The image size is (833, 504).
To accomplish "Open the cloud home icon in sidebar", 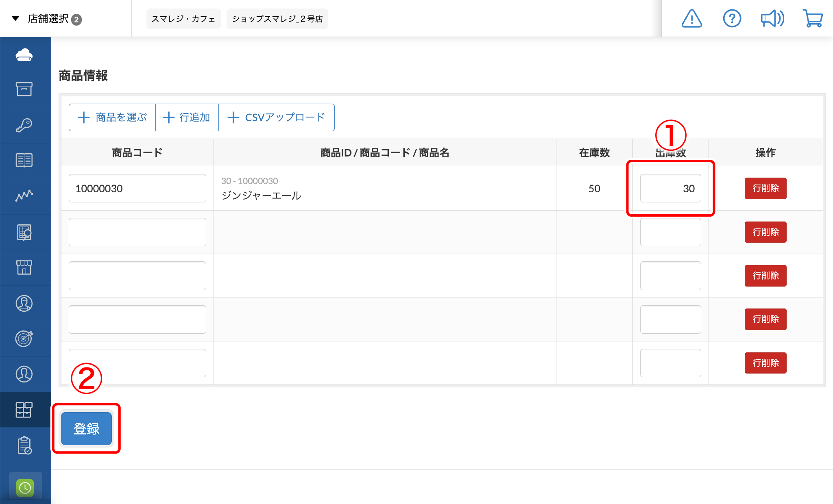I will click(24, 54).
